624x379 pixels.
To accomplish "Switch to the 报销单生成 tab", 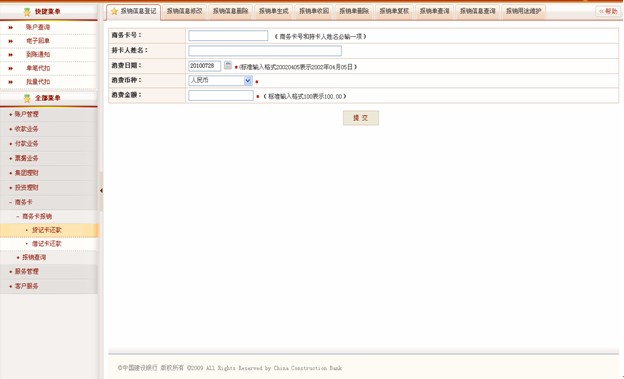I will coord(273,11).
